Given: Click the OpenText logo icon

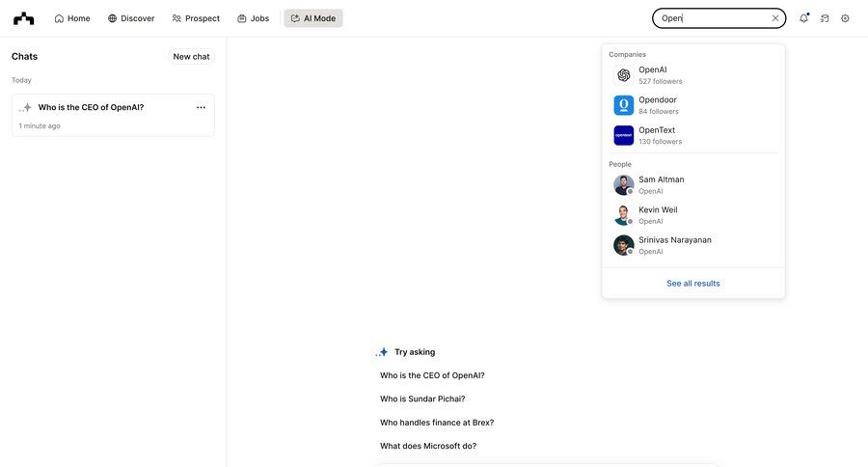Looking at the screenshot, I should (x=624, y=135).
